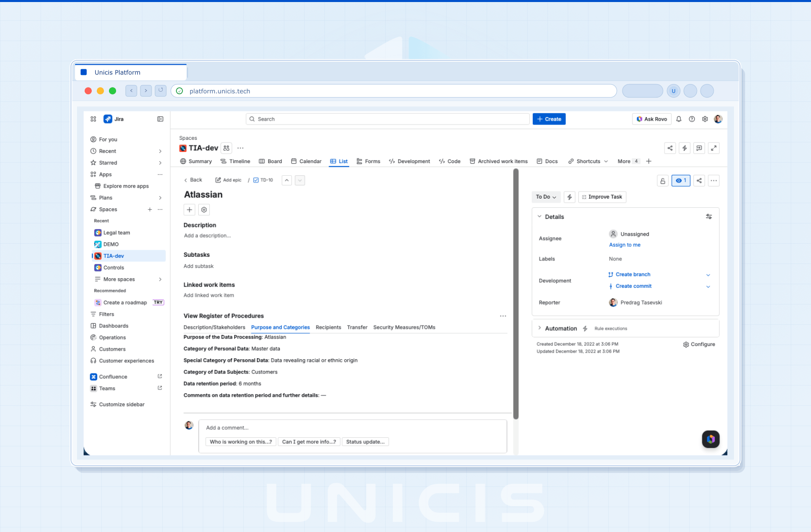Click Customize sidebar
The image size is (811, 532).
coord(118,404)
